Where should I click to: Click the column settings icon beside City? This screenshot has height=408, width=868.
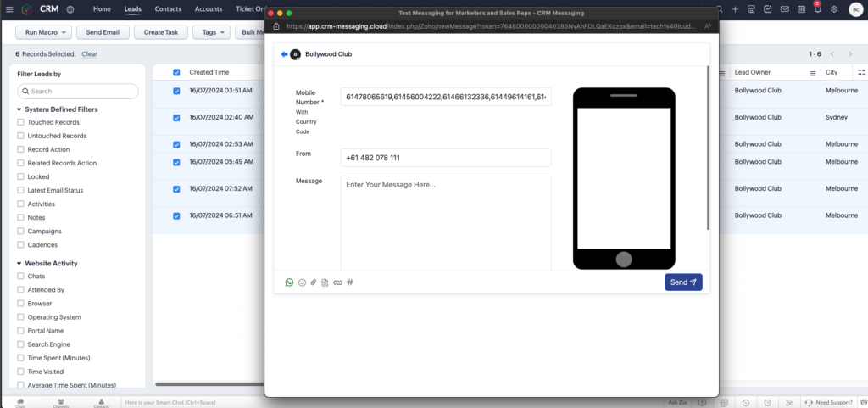pos(861,72)
